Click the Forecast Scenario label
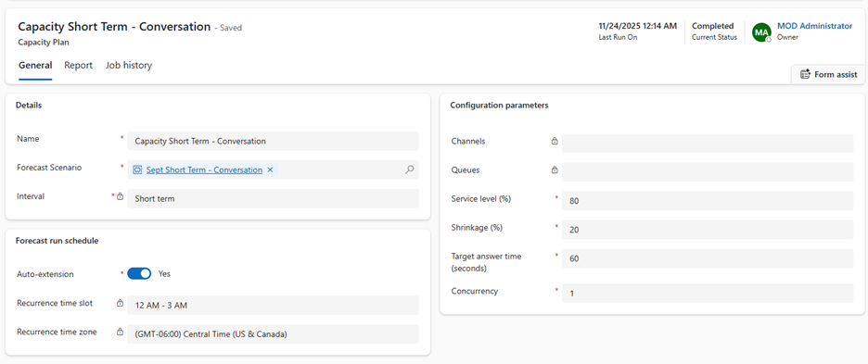 pos(49,167)
